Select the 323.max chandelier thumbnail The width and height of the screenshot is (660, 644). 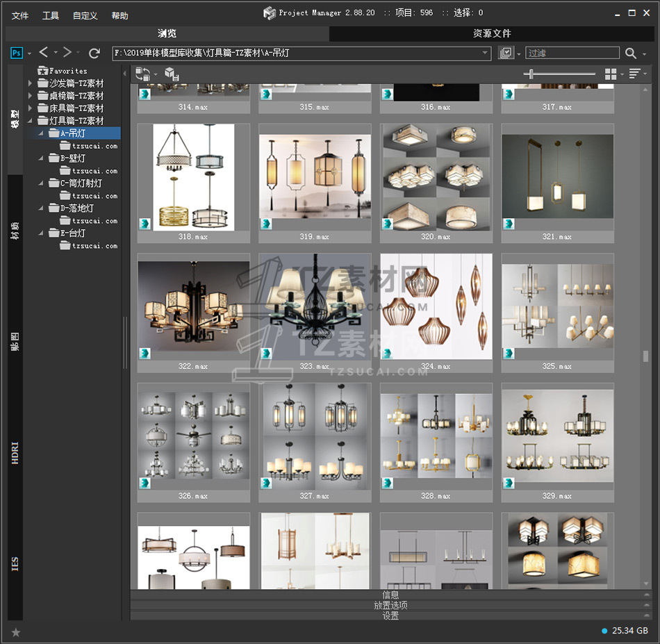(315, 306)
